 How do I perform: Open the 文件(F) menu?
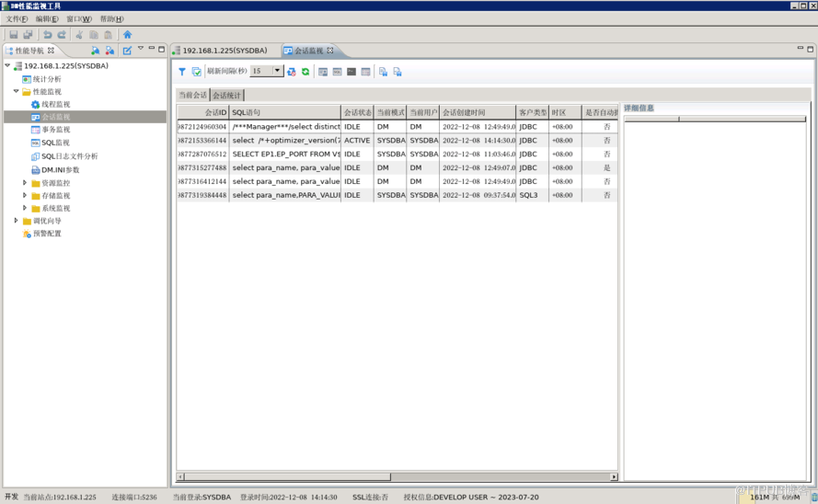(17, 18)
